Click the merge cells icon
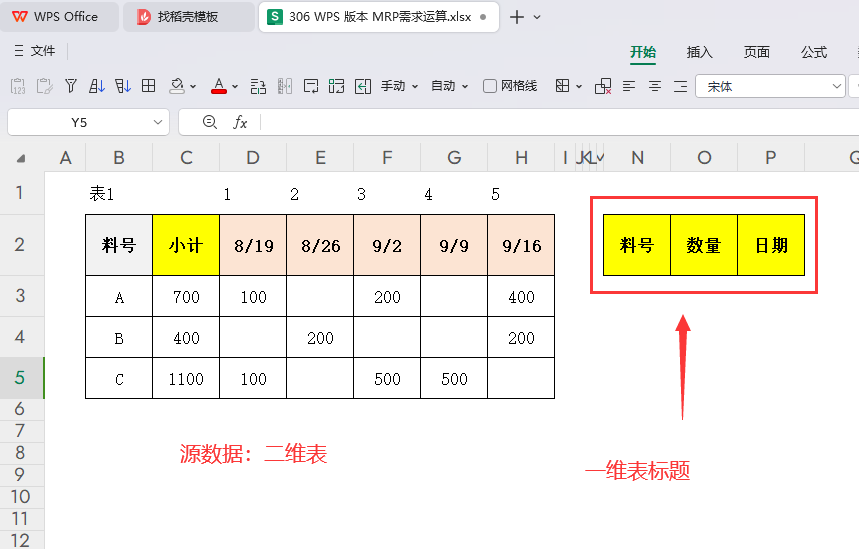The height and width of the screenshot is (549, 859). tap(336, 86)
